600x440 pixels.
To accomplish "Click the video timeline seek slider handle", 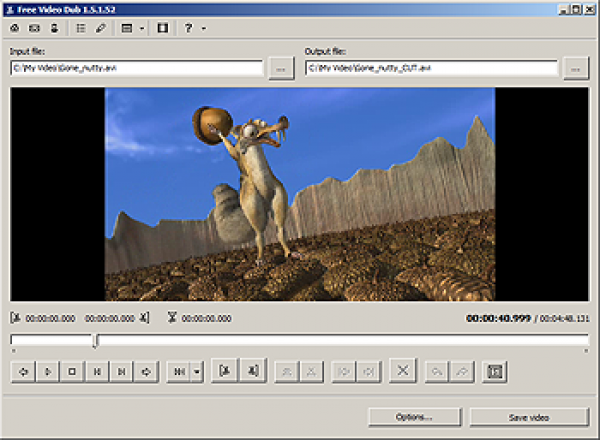I will (x=95, y=341).
